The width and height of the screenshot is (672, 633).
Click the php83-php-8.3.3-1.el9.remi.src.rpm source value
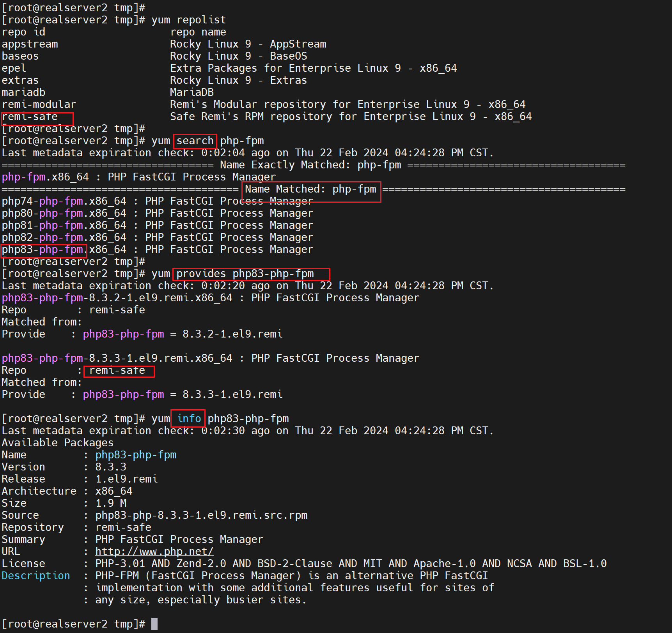[201, 515]
